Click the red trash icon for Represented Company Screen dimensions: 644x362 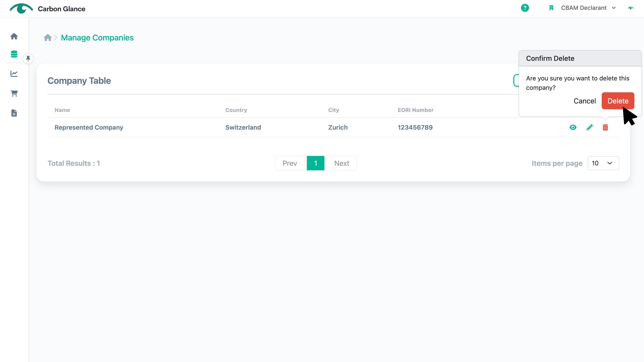point(605,128)
